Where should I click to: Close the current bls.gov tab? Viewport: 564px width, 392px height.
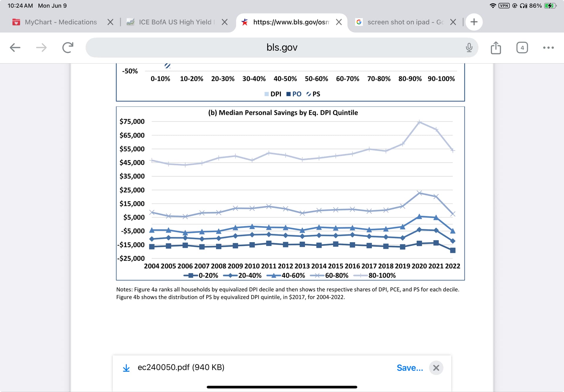tap(339, 22)
